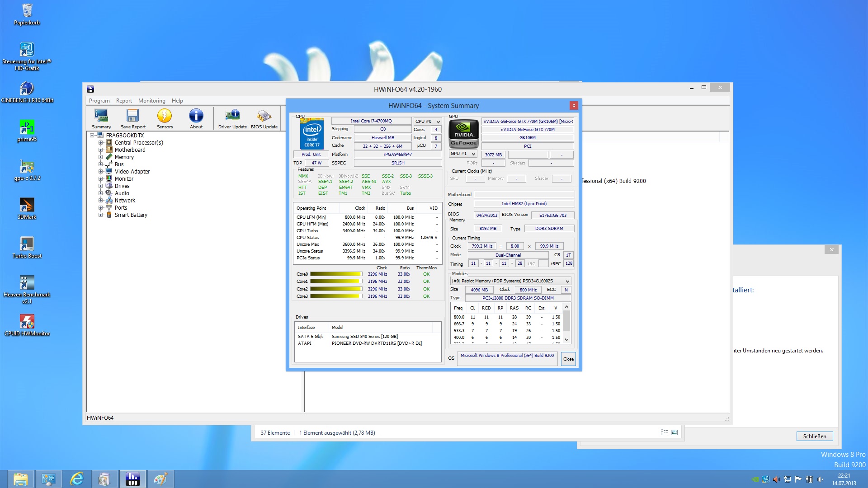Select Smart Battery tree item
The width and height of the screenshot is (868, 488).
(131, 215)
